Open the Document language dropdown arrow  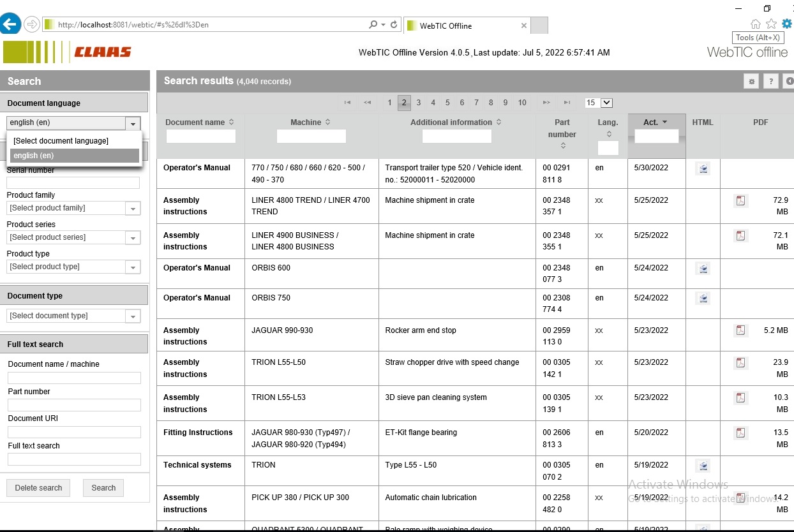coord(133,123)
